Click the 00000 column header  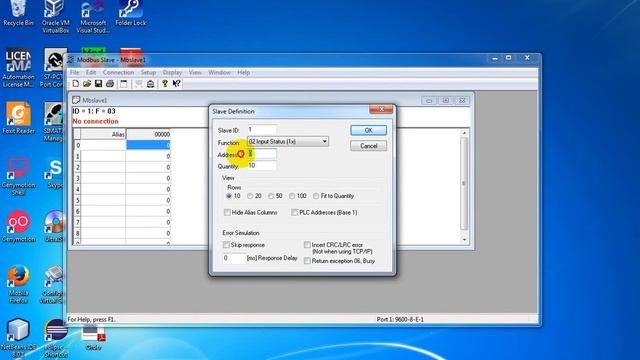coord(148,134)
